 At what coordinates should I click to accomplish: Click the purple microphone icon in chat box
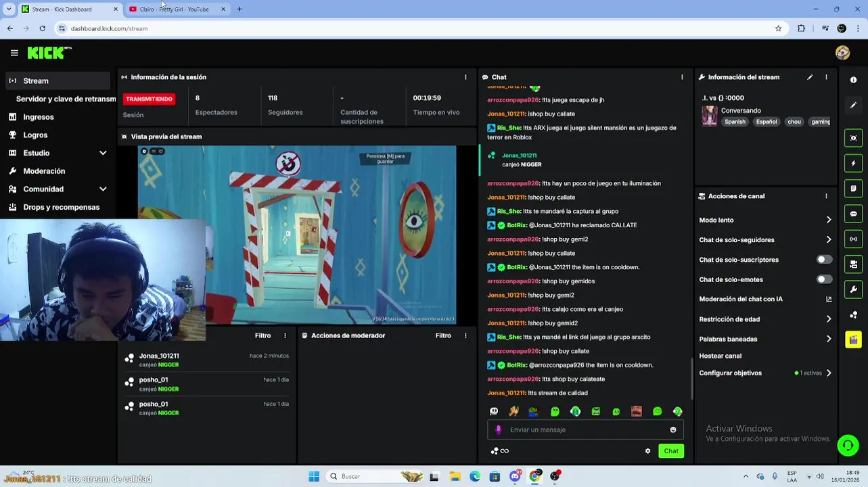pyautogui.click(x=499, y=430)
